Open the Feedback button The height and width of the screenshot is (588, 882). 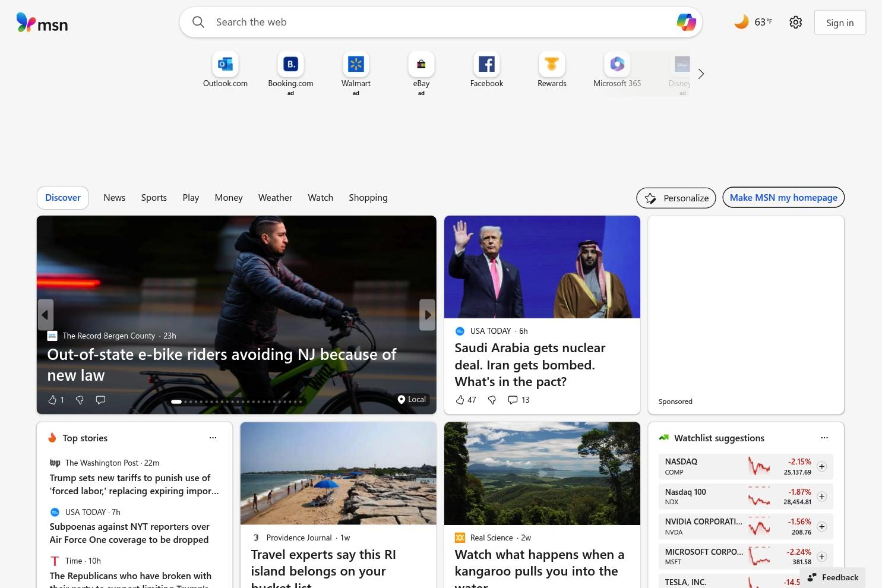833,577
